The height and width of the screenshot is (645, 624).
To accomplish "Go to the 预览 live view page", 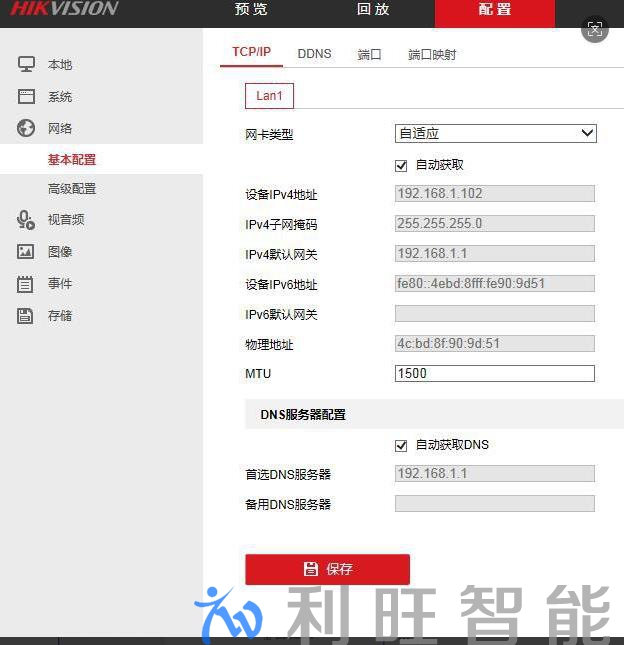I will (251, 10).
